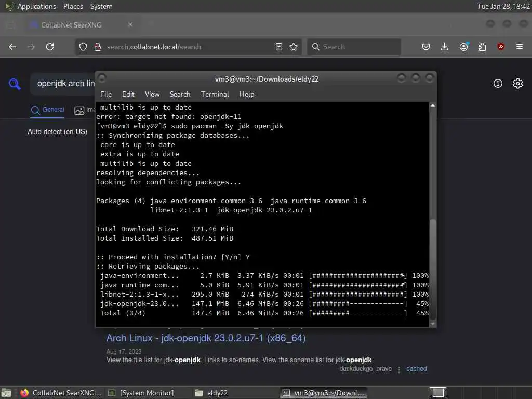Open the Firefox hamburger menu
Image resolution: width=532 pixels, height=399 pixels.
coord(520,47)
